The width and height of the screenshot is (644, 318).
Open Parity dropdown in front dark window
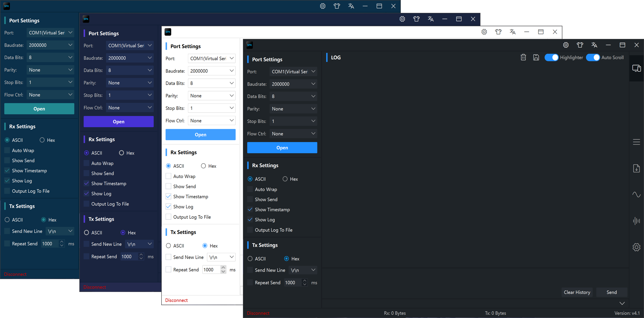click(293, 109)
